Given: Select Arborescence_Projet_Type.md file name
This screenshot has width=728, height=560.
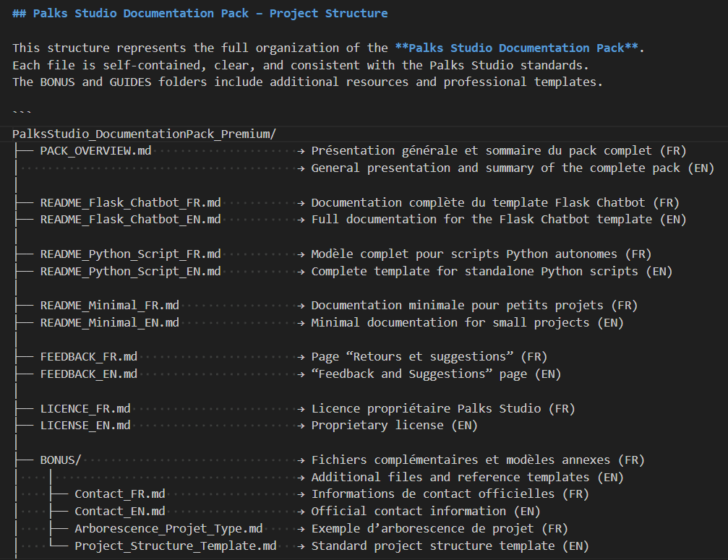Looking at the screenshot, I should pyautogui.click(x=168, y=529).
